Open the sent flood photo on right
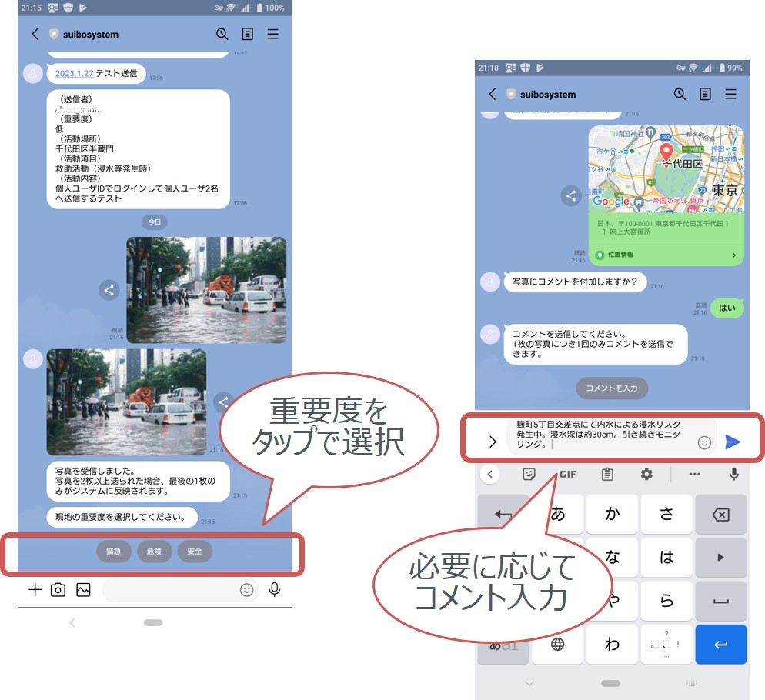This screenshot has width=765, height=700. (206, 290)
